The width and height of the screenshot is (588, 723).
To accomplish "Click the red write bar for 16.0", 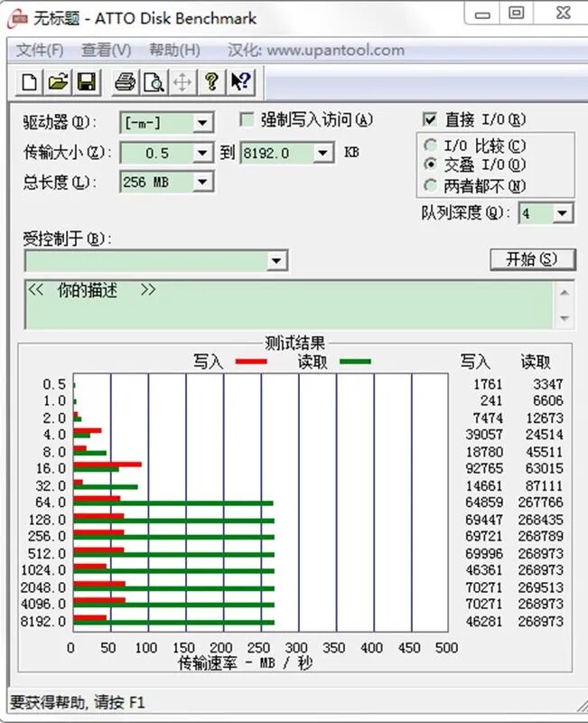I will point(107,465).
